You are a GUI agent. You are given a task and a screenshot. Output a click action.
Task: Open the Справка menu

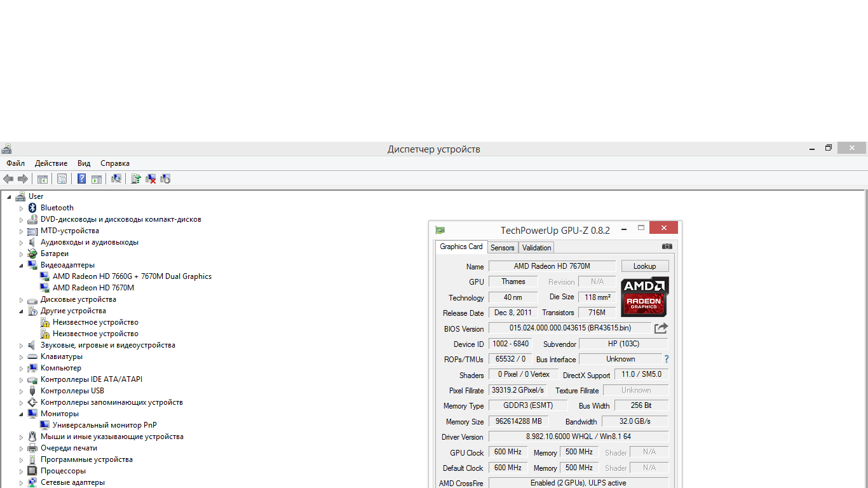pyautogui.click(x=115, y=163)
